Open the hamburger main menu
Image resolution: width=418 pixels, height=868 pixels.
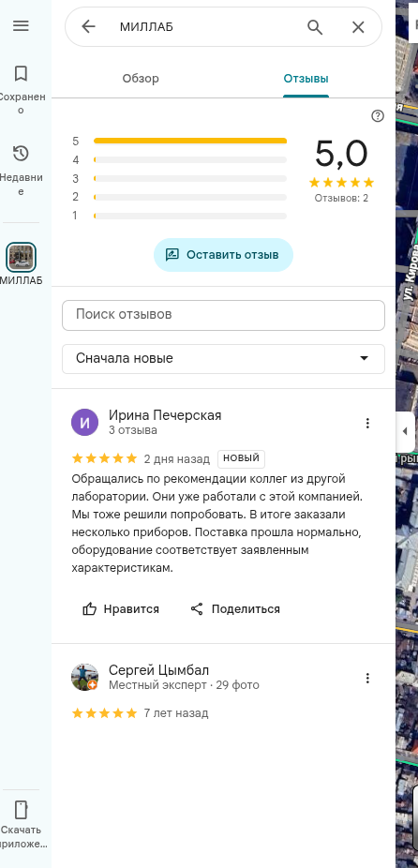pos(21,26)
